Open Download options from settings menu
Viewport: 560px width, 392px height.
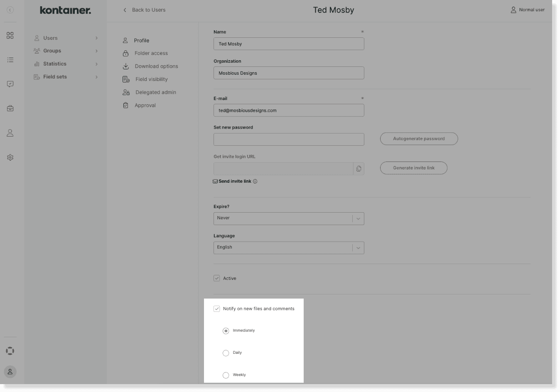[x=125, y=66]
